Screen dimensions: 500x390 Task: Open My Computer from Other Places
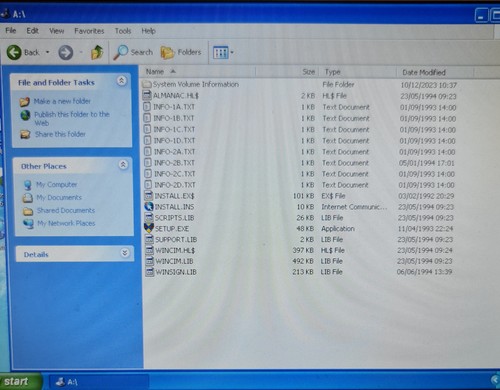click(57, 184)
